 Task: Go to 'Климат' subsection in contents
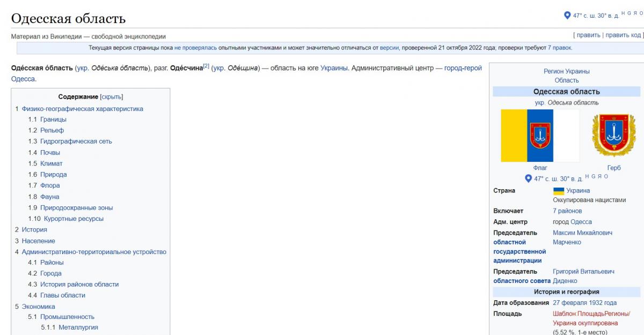(51, 163)
